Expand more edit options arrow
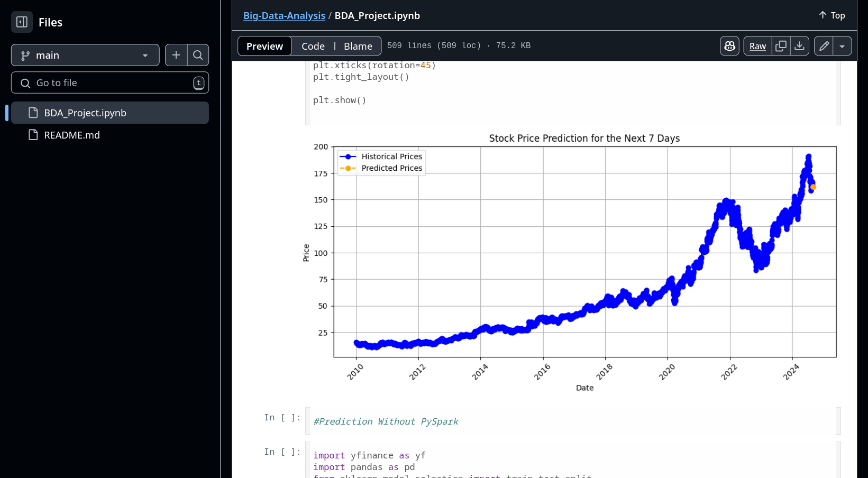This screenshot has width=868, height=478. (842, 46)
